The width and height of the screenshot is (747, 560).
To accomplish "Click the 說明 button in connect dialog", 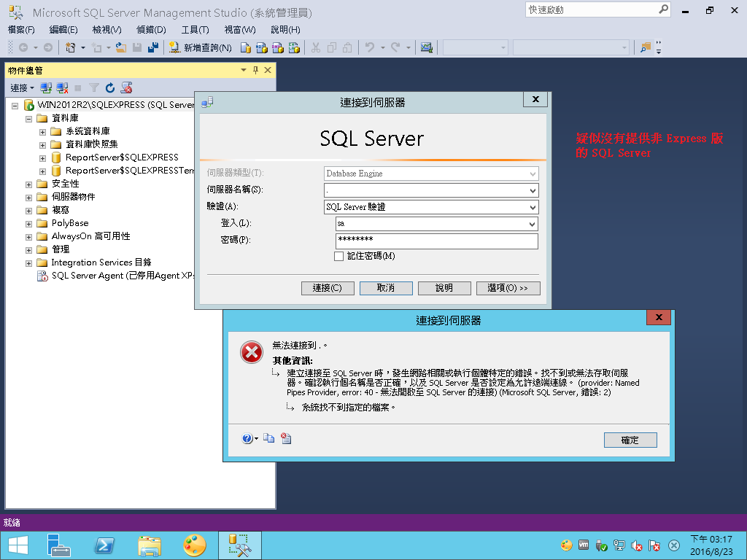I will (444, 288).
